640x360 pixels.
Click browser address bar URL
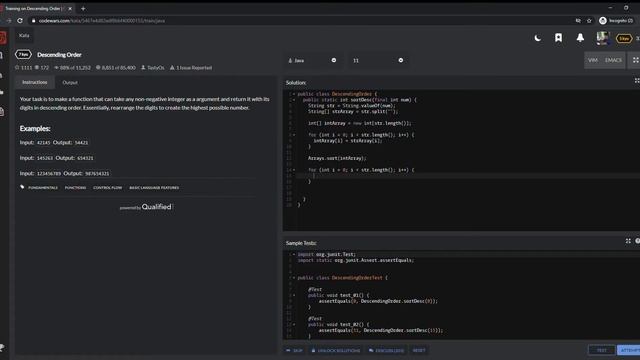point(102,20)
